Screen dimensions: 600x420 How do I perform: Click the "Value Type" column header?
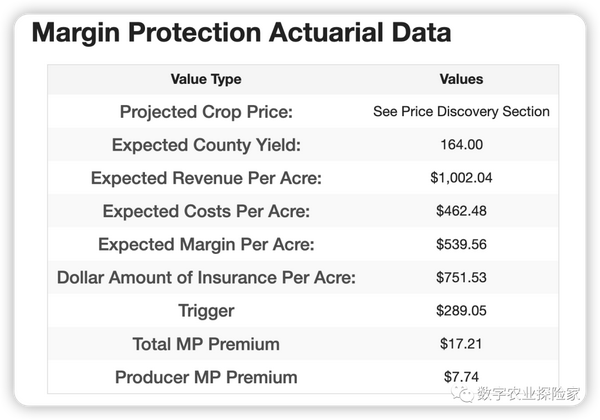pyautogui.click(x=206, y=79)
